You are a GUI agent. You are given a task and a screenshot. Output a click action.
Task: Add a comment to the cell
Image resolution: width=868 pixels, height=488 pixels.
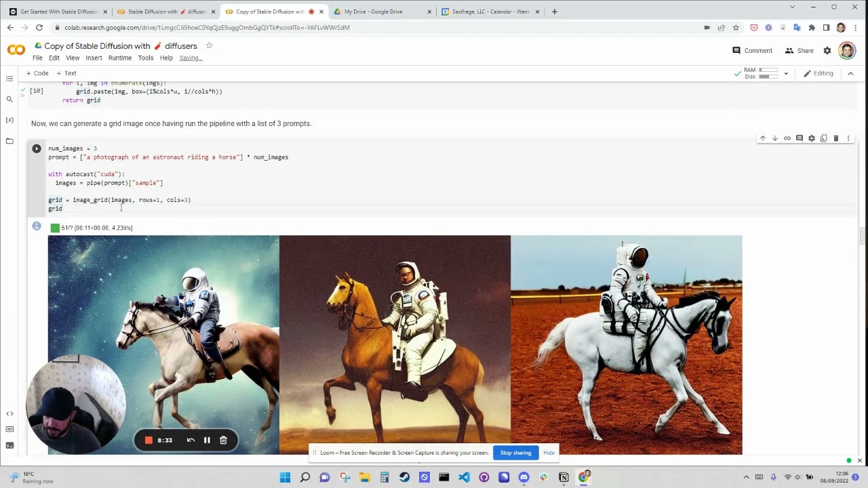(x=799, y=138)
